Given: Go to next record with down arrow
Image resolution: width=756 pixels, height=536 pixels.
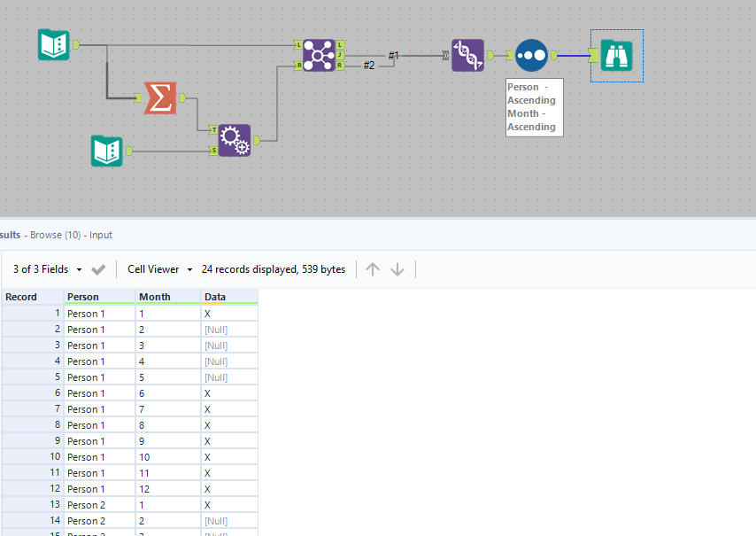Looking at the screenshot, I should [x=397, y=269].
